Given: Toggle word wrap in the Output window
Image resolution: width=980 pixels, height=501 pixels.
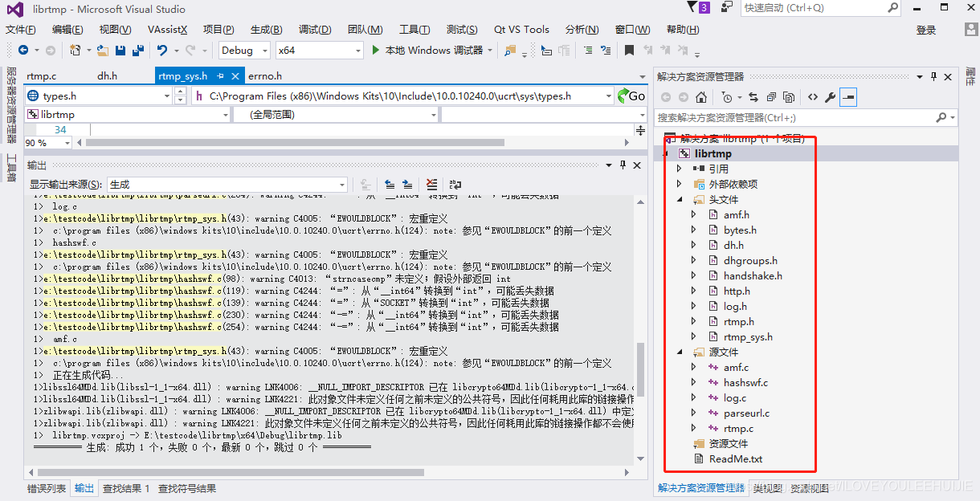Looking at the screenshot, I should pos(455,184).
